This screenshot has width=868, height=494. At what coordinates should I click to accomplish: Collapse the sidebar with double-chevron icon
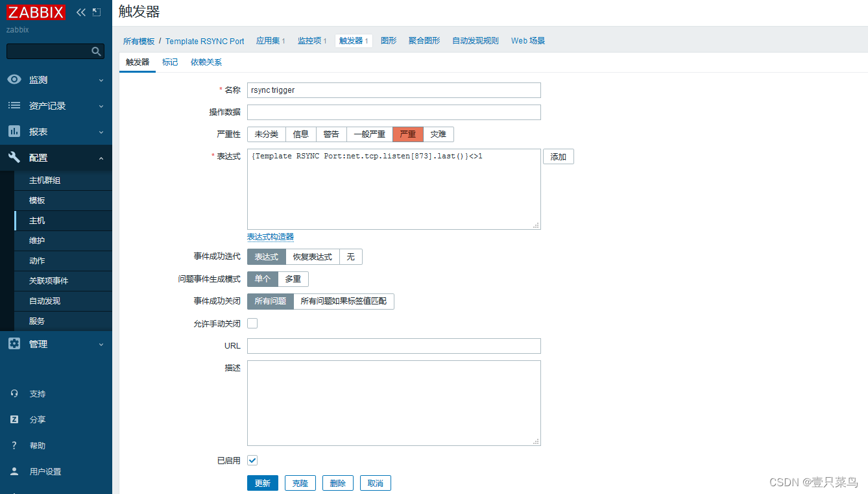coord(81,12)
